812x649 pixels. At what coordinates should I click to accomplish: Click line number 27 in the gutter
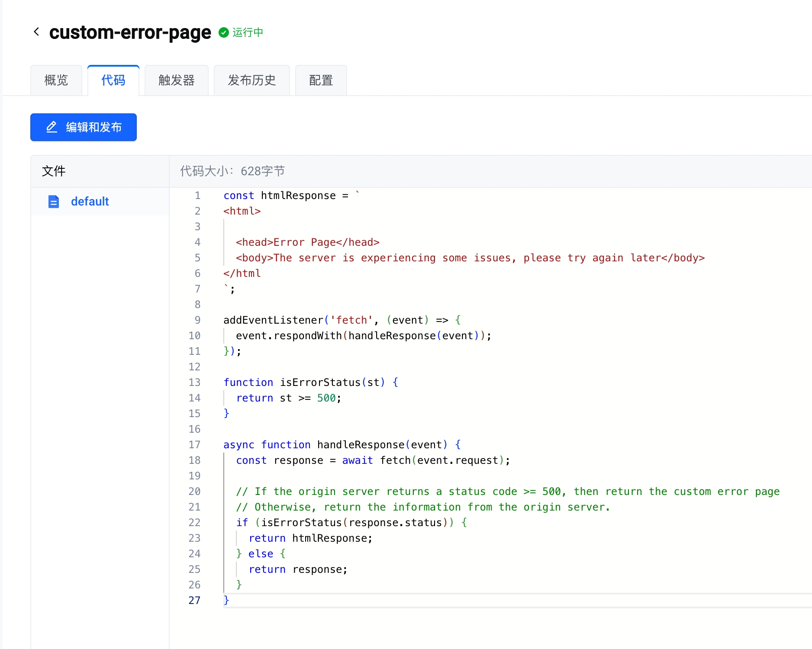pos(194,601)
